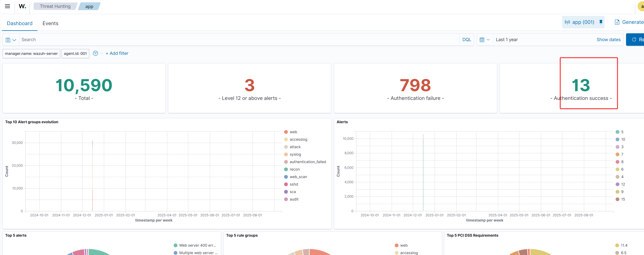Click the Show dates link
Screen dimensions: 644x255
pos(608,40)
